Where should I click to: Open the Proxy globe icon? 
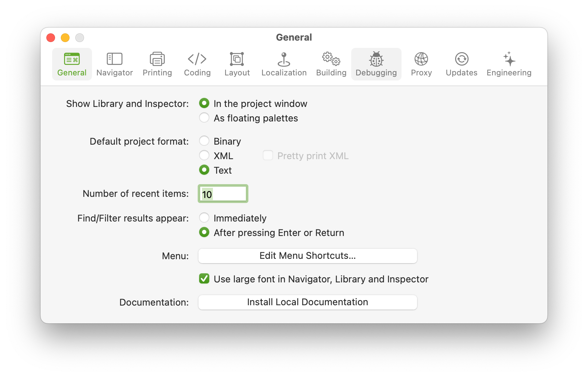(x=421, y=59)
